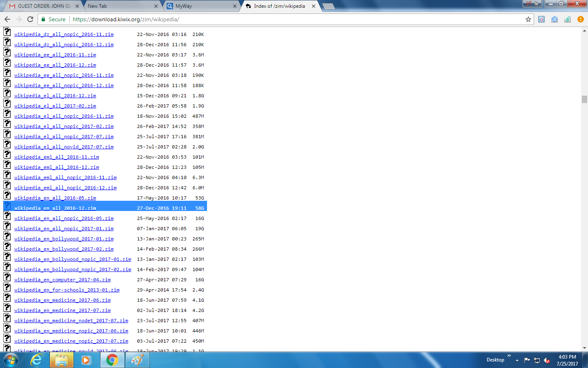This screenshot has height=368, width=588.
Task: Download wikipedia_en_medicine_2017-06.zim
Action: tap(62, 300)
